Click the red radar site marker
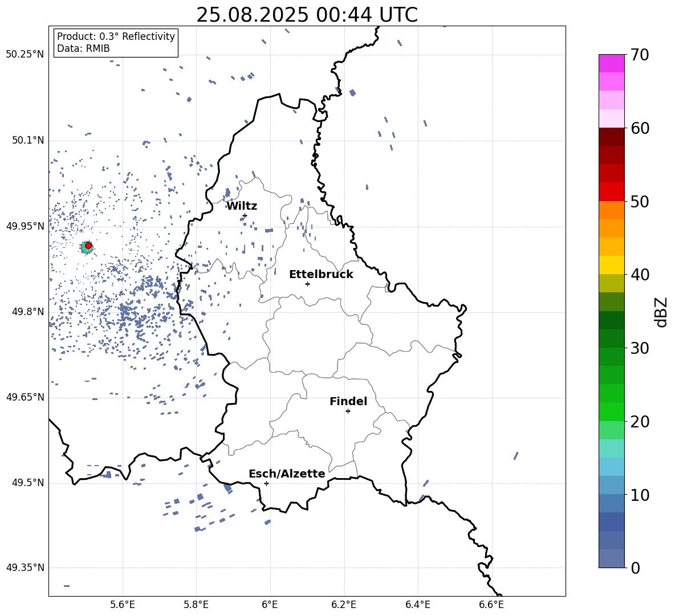The image size is (675, 616). [88, 246]
